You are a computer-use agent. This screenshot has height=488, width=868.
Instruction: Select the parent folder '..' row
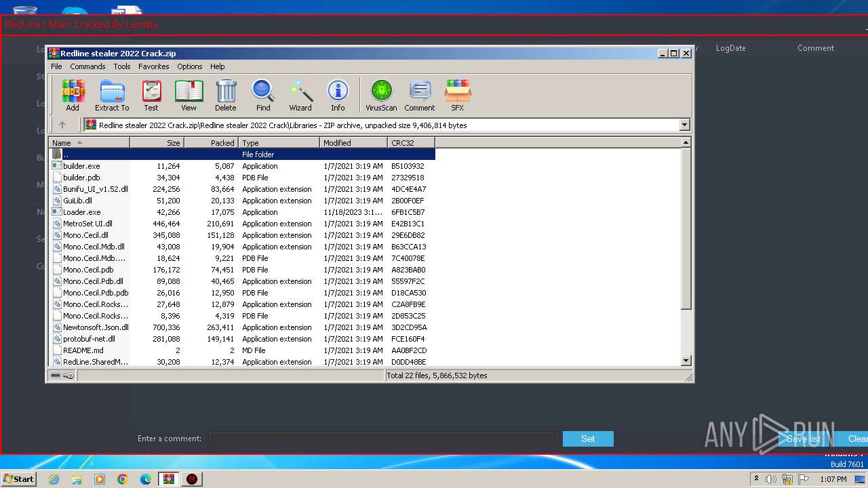click(242, 155)
